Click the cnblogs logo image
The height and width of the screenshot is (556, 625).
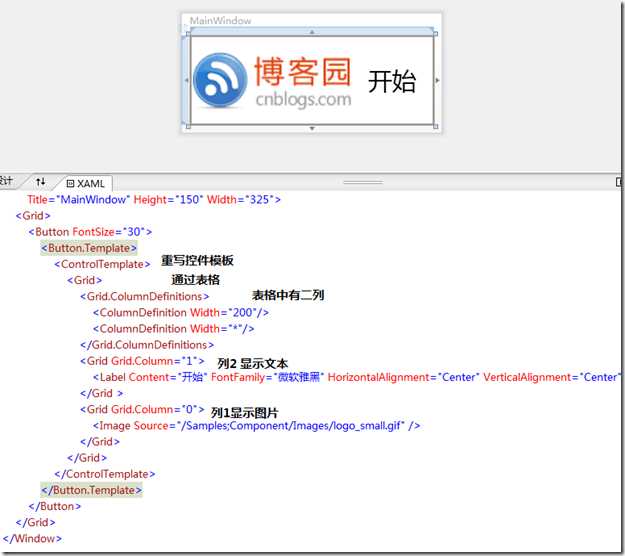click(x=272, y=81)
